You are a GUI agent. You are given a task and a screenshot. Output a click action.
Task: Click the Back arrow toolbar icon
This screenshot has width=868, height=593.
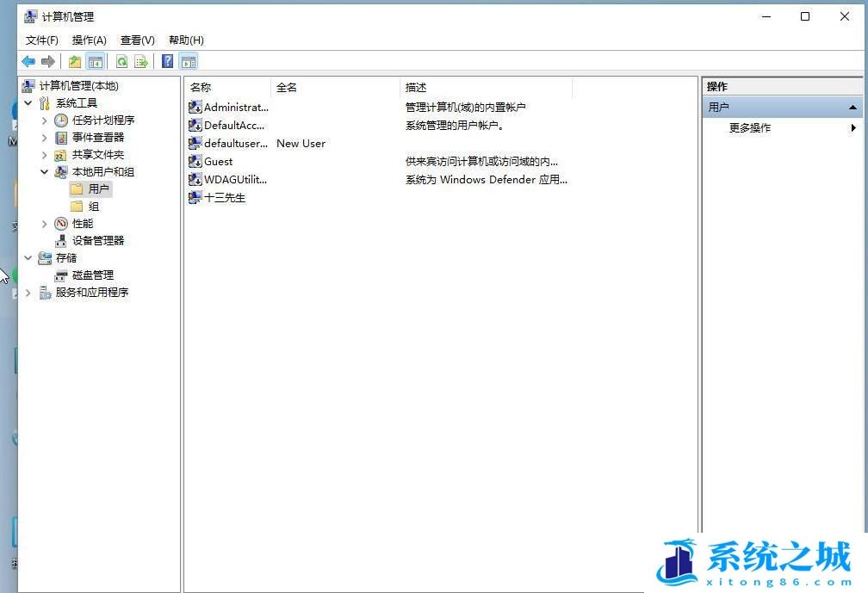click(28, 61)
